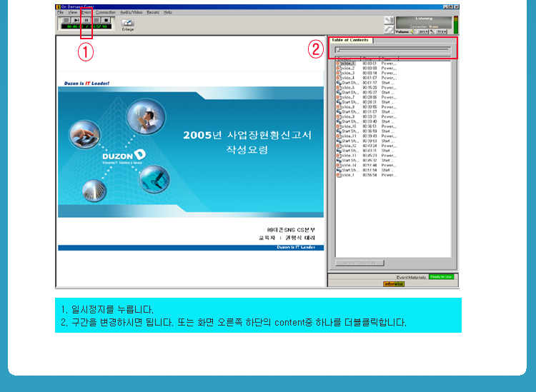Click the Enlarge slide view icon
The image size is (536, 392).
127,23
